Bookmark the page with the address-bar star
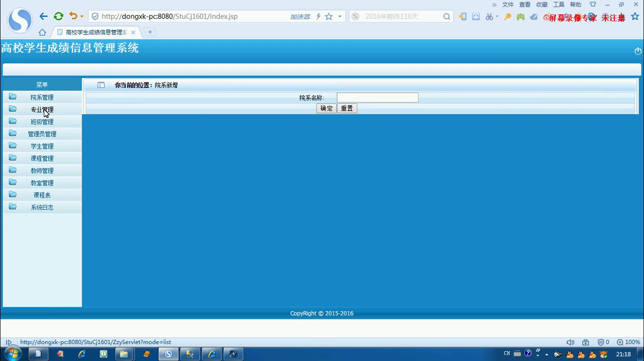Screen dimensions: 644x361 click(x=329, y=17)
